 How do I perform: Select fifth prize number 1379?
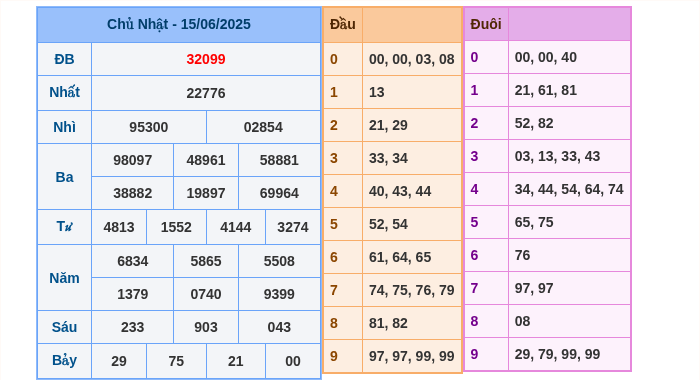click(x=133, y=294)
